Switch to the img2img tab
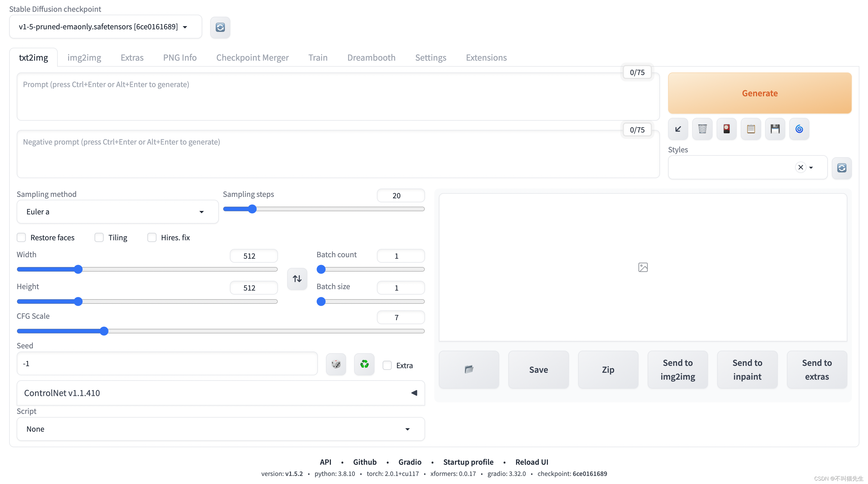This screenshot has width=868, height=484. click(84, 57)
